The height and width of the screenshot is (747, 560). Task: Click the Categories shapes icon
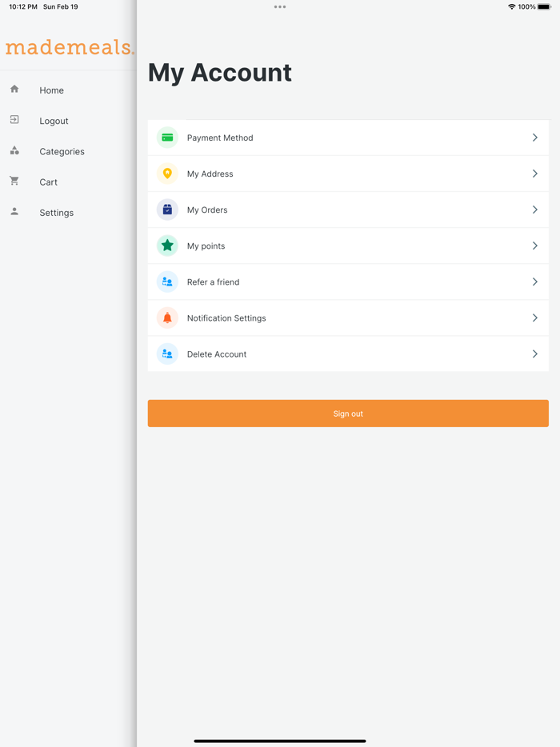(14, 150)
